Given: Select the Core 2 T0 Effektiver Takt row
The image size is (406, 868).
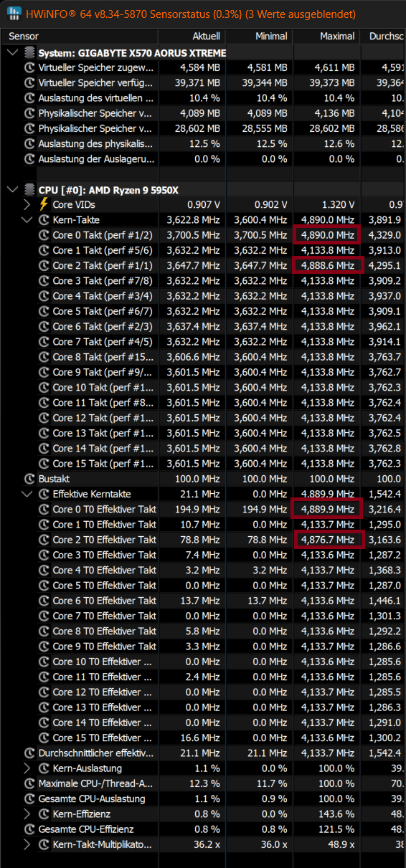Looking at the screenshot, I should pyautogui.click(x=203, y=540).
